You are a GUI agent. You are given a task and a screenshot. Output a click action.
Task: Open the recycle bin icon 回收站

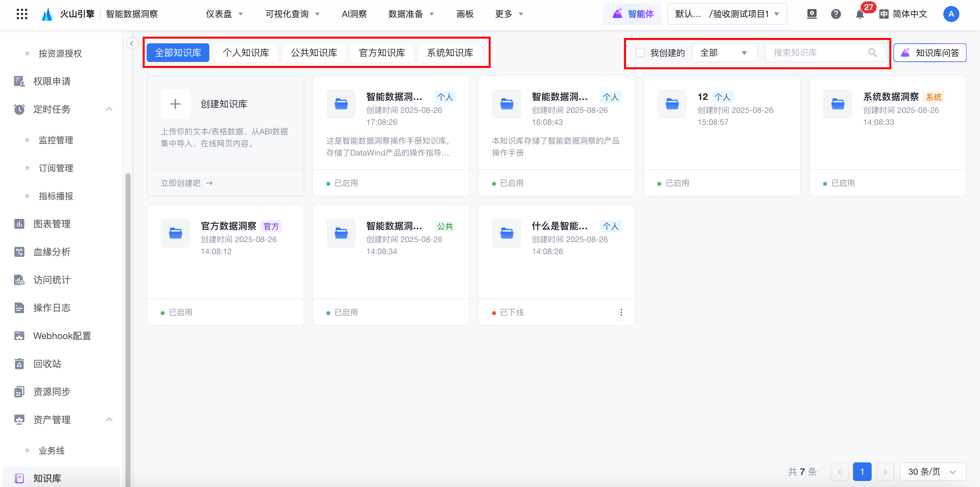tap(19, 363)
